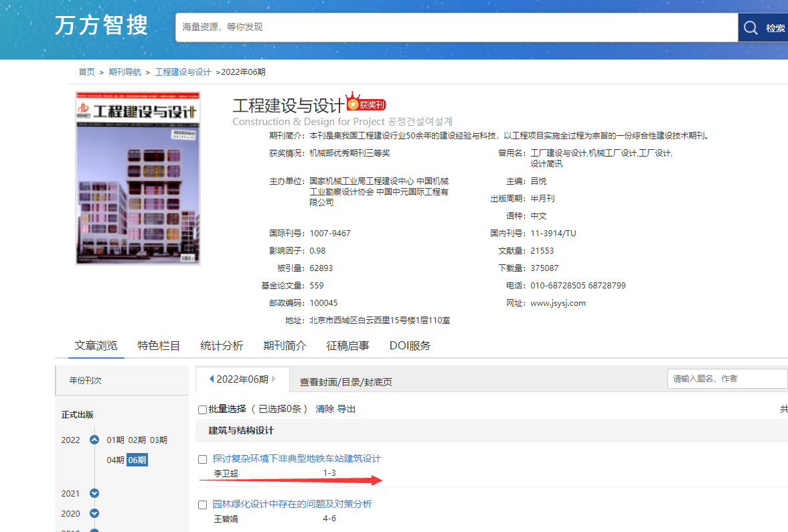Open the journal cover thumbnail
The width and height of the screenshot is (788, 532).
(138, 177)
